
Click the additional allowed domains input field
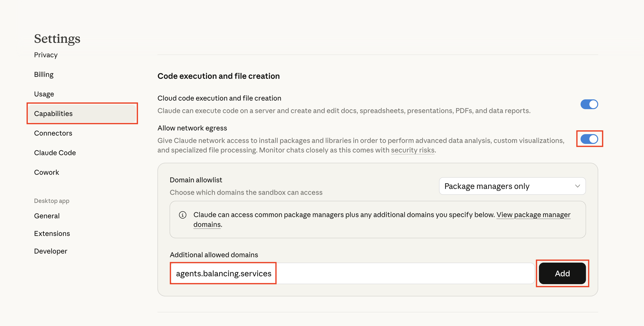click(350, 273)
